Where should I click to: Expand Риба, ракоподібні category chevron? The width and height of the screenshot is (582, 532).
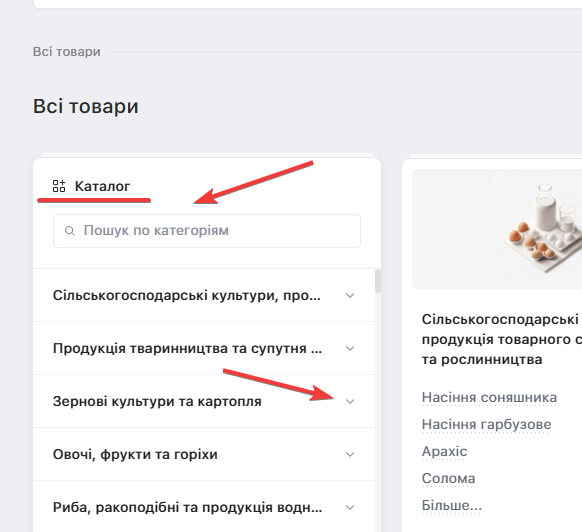click(x=350, y=507)
